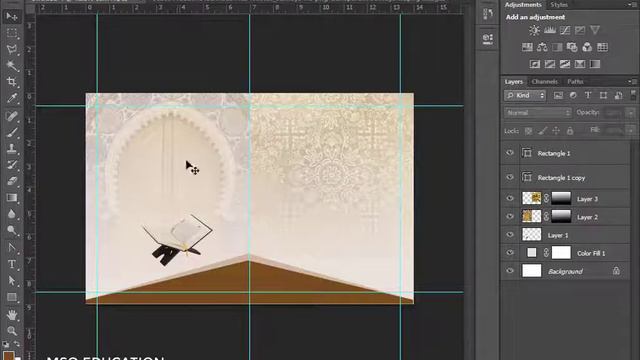Screen dimensions: 640x360
Task: Select the Hand tool
Action: 12,315
